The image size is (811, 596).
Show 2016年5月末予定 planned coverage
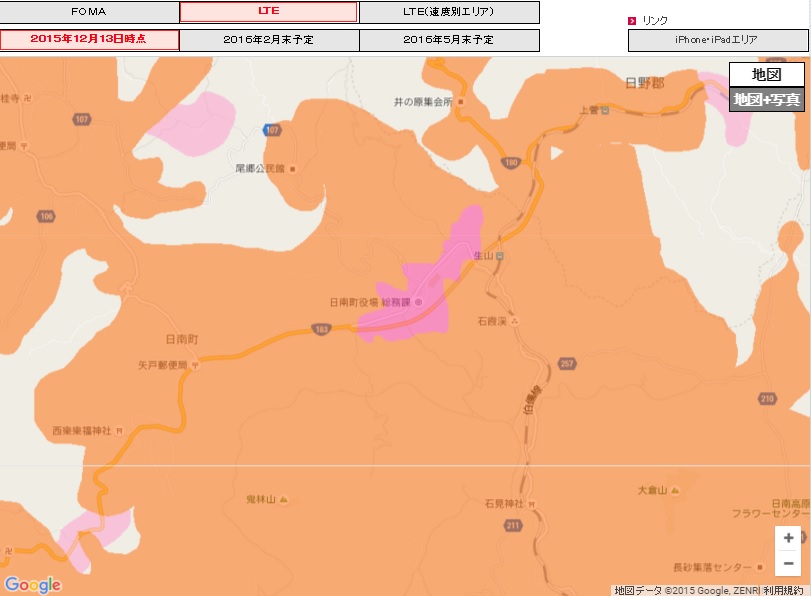click(x=448, y=40)
